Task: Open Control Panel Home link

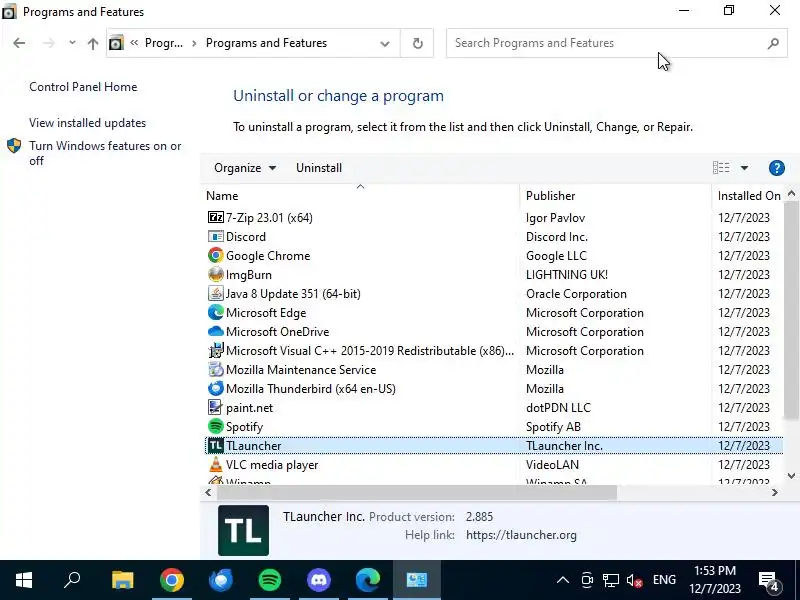Action: [83, 87]
